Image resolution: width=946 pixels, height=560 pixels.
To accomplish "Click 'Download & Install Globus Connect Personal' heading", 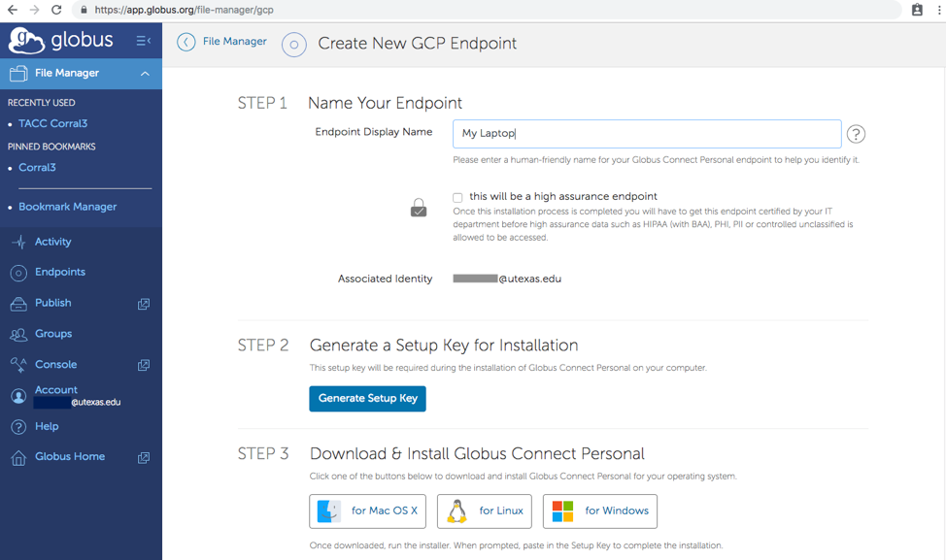I will tap(477, 453).
